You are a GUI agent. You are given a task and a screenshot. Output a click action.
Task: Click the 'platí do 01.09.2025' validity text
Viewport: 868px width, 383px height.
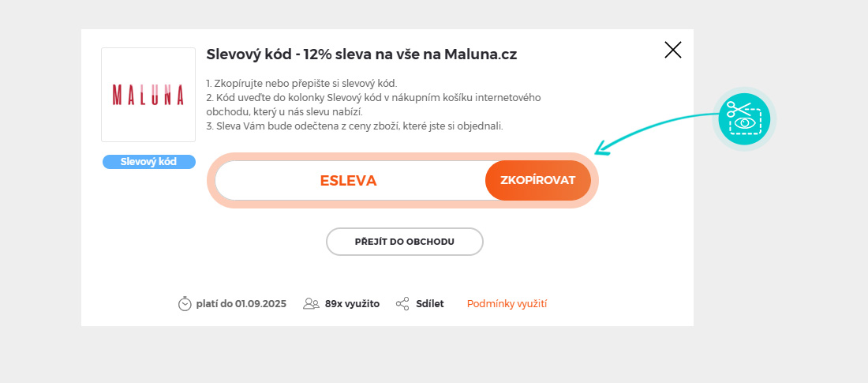click(x=241, y=304)
